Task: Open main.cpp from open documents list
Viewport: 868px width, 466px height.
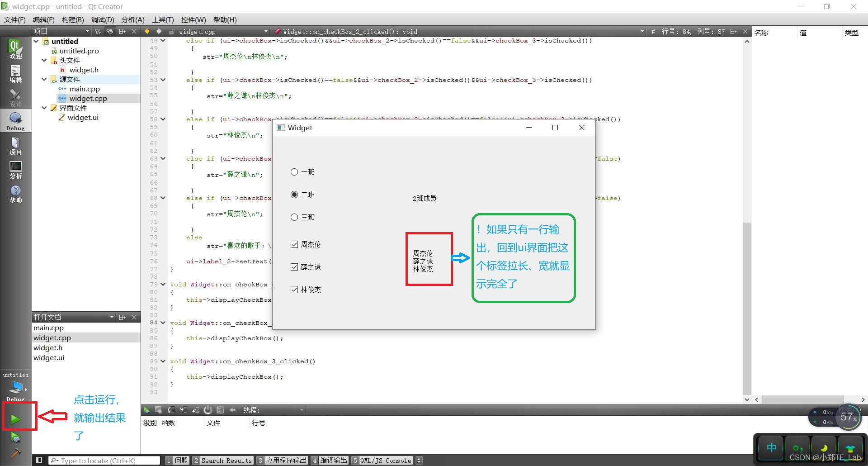Action: pos(49,328)
